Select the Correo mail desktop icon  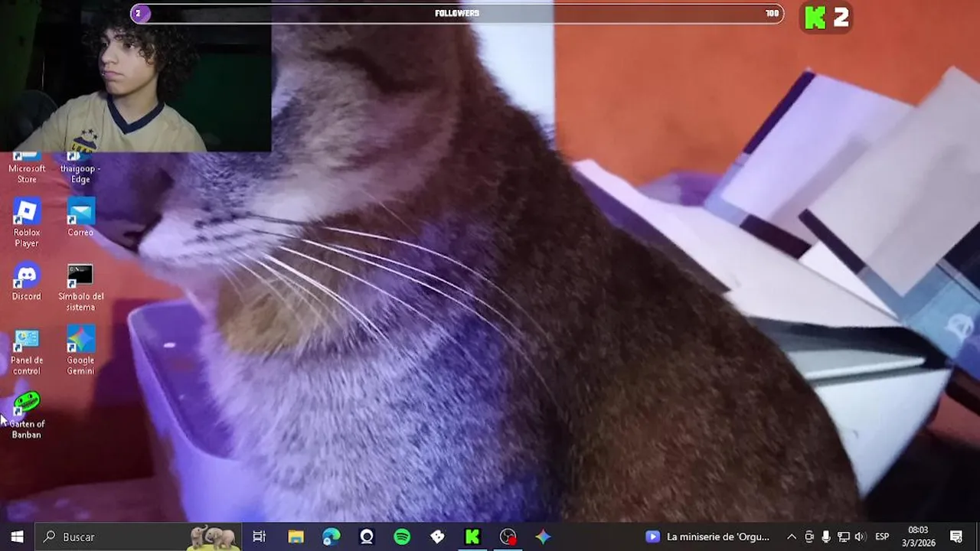(x=80, y=217)
